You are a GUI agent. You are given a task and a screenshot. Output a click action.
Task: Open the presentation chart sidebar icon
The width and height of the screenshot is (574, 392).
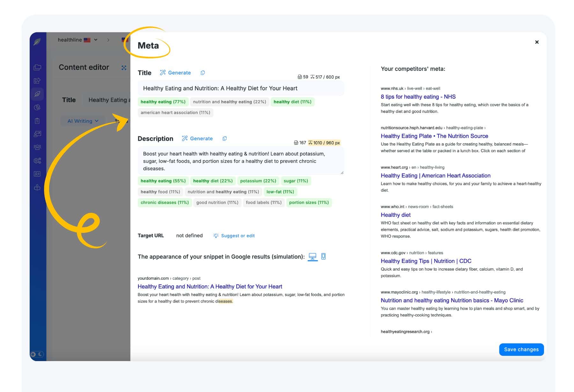click(37, 134)
